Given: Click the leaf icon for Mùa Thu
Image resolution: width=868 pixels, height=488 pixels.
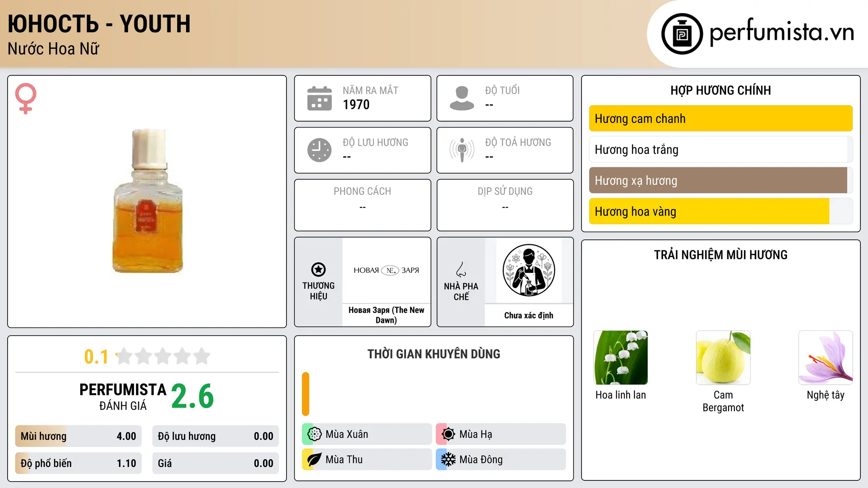Looking at the screenshot, I should pos(314,460).
